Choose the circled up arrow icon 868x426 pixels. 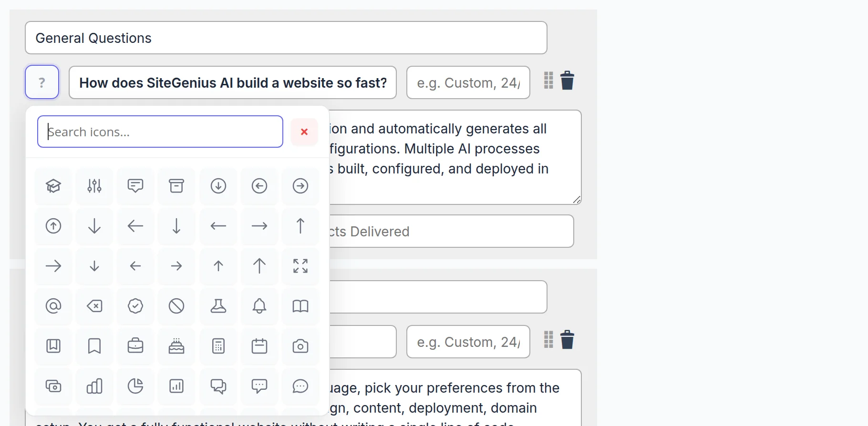point(53,226)
